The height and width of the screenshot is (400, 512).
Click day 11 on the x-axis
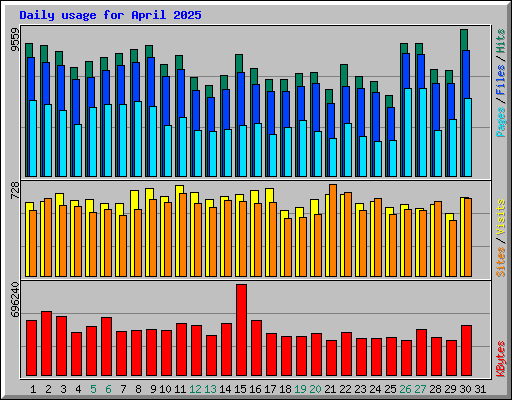click(x=180, y=389)
